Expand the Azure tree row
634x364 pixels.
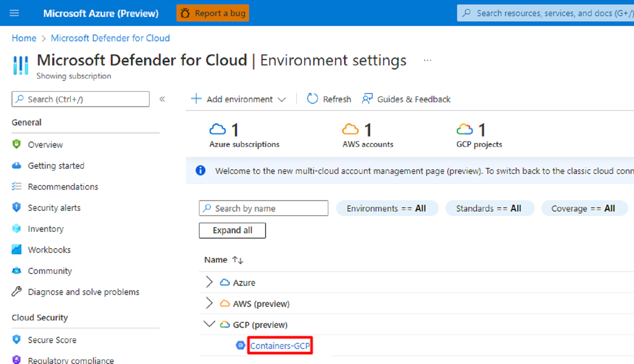click(209, 282)
